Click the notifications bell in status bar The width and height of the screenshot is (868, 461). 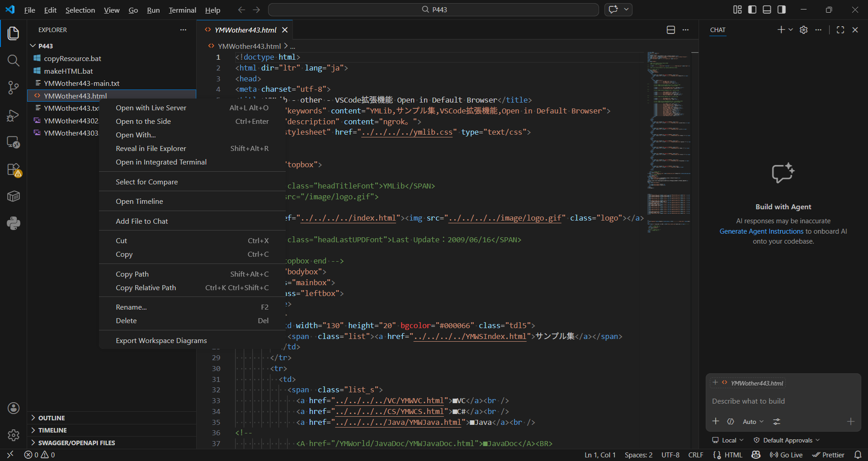tap(858, 455)
